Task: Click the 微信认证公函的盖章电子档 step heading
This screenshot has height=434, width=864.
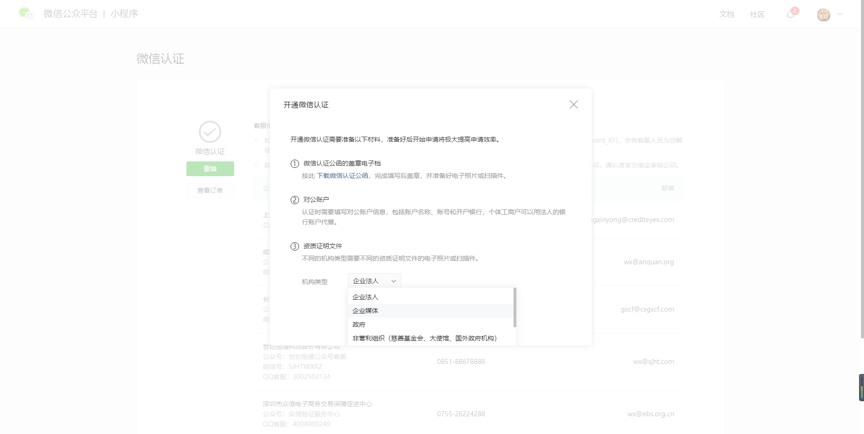Action: [342, 163]
